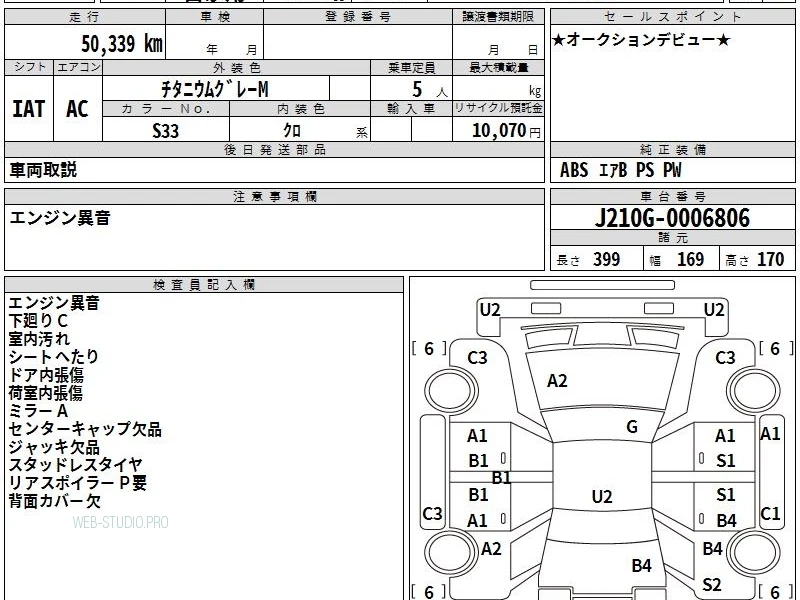800x600 pixels.
Task: Click the 検査員記入欄 header
Action: 204,285
